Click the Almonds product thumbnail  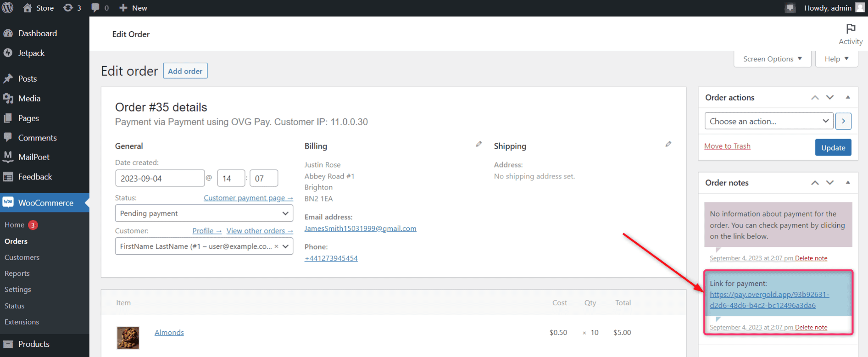(128, 338)
